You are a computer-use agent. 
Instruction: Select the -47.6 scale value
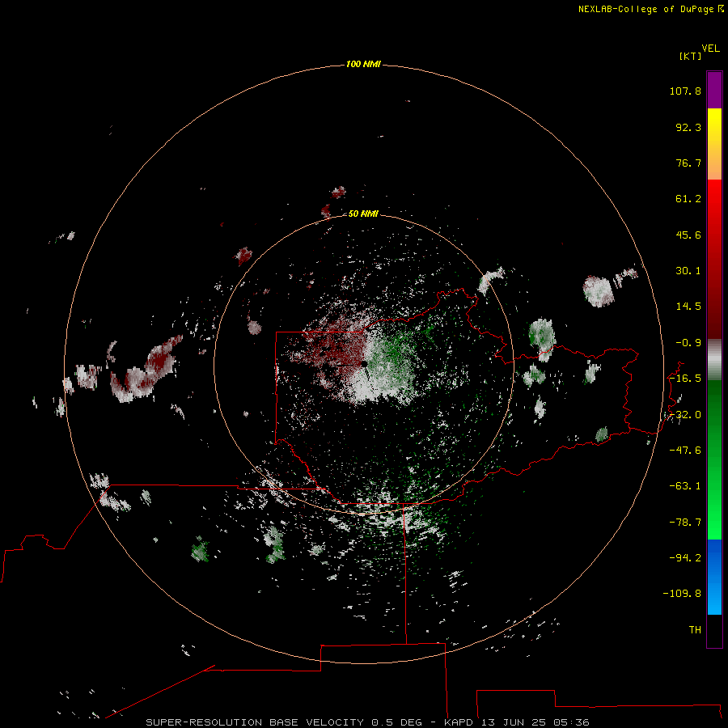pyautogui.click(x=685, y=451)
